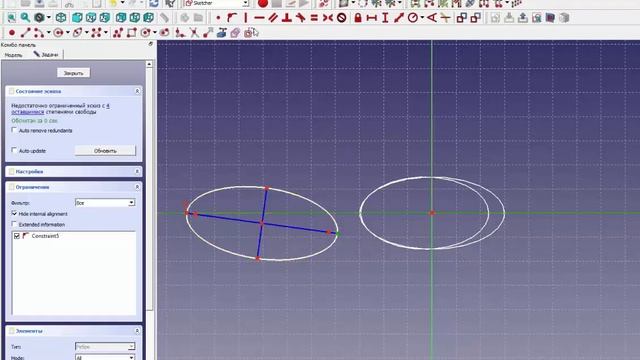640x360 pixels.
Task: Apply horizontal distance constraint
Action: [x=371, y=18]
